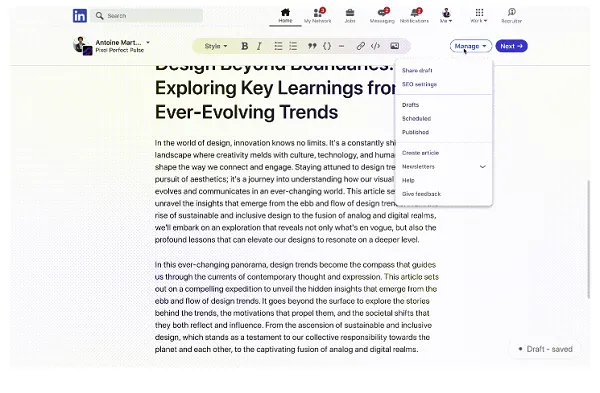The height and width of the screenshot is (393, 600).
Task: Expand the Newsletters submenu chevron
Action: click(x=483, y=167)
